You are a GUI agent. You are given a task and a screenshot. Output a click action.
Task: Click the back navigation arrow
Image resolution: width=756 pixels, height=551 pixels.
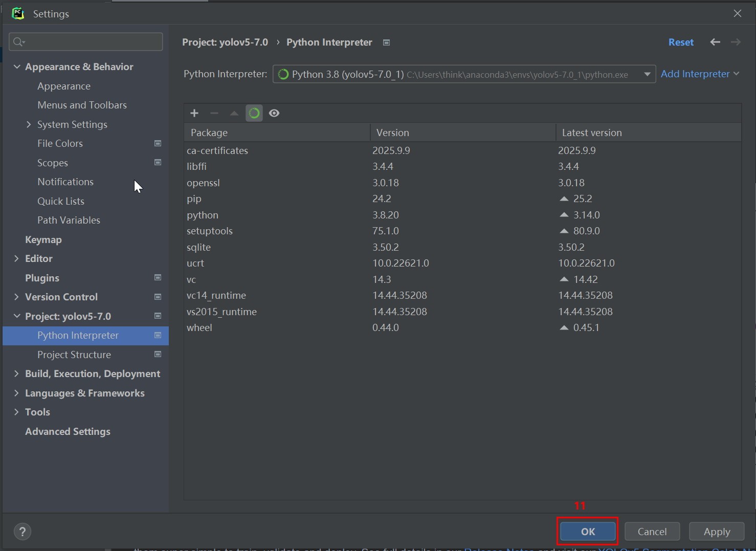pyautogui.click(x=715, y=42)
